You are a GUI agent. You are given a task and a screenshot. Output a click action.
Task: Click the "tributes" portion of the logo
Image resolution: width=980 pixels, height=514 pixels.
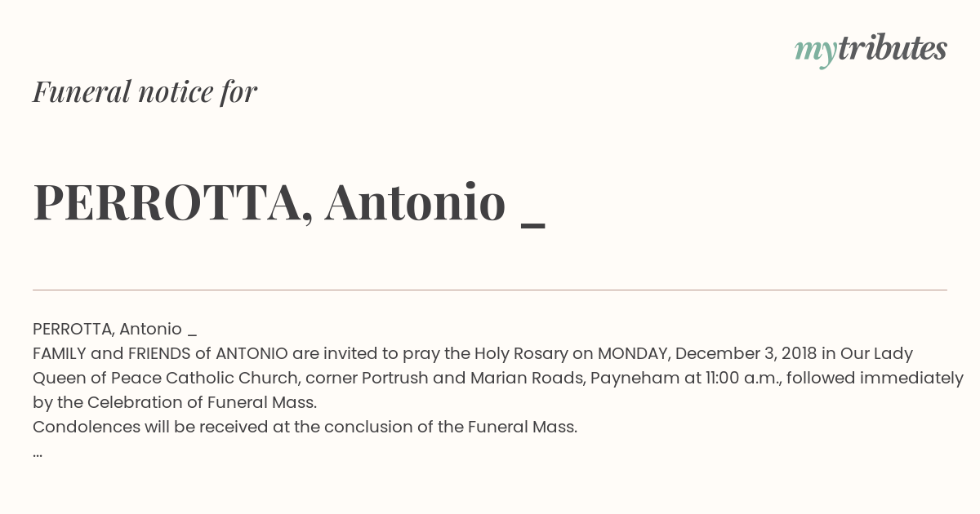click(892, 48)
